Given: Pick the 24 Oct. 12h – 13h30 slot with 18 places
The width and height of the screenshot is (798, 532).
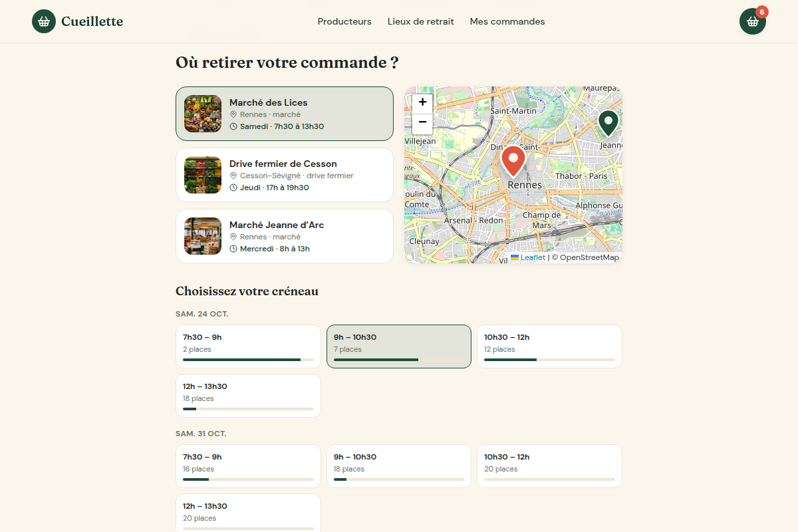Looking at the screenshot, I should tap(248, 396).
